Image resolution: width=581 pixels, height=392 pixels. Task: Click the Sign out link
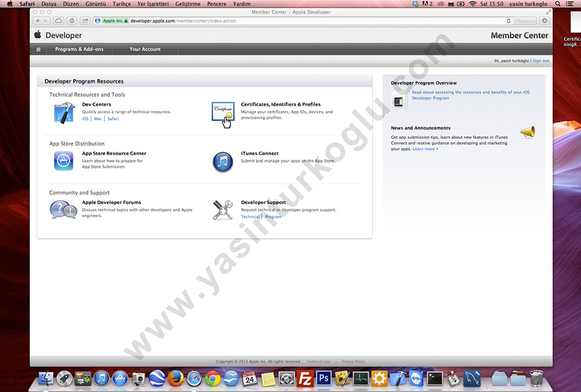[540, 61]
